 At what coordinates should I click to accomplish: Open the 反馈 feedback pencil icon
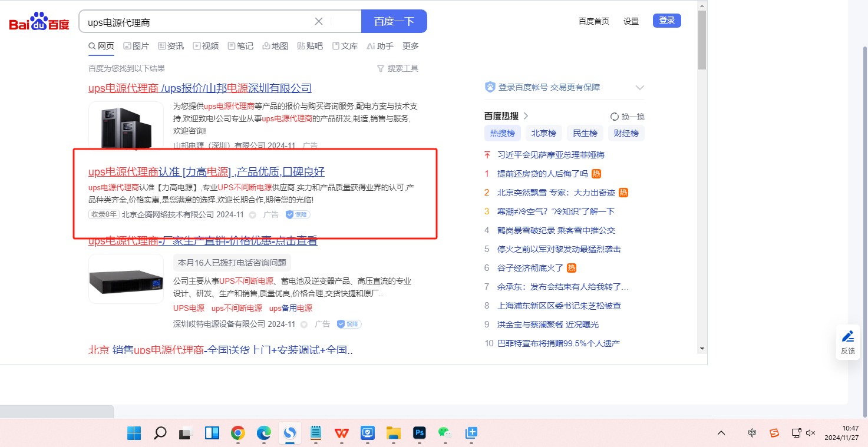(x=847, y=337)
